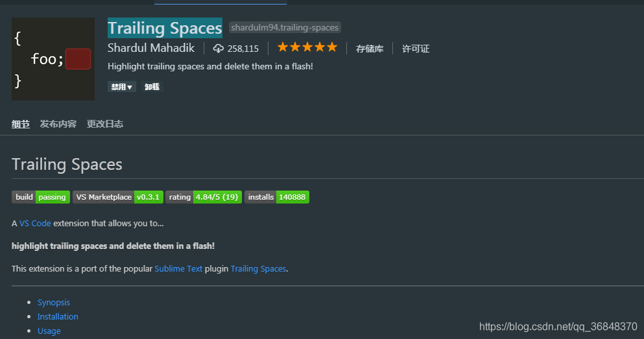
Task: Jump to the Synopsis section link
Action: [x=54, y=303]
